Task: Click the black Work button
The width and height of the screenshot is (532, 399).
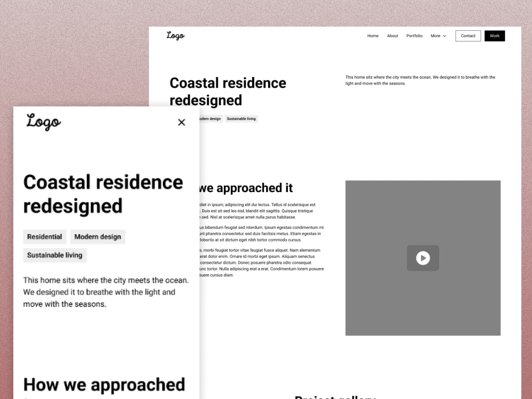Action: coord(494,36)
